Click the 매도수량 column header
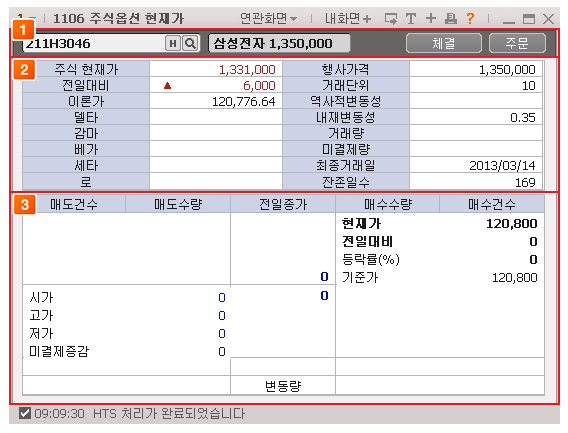568x433 pixels. point(178,204)
